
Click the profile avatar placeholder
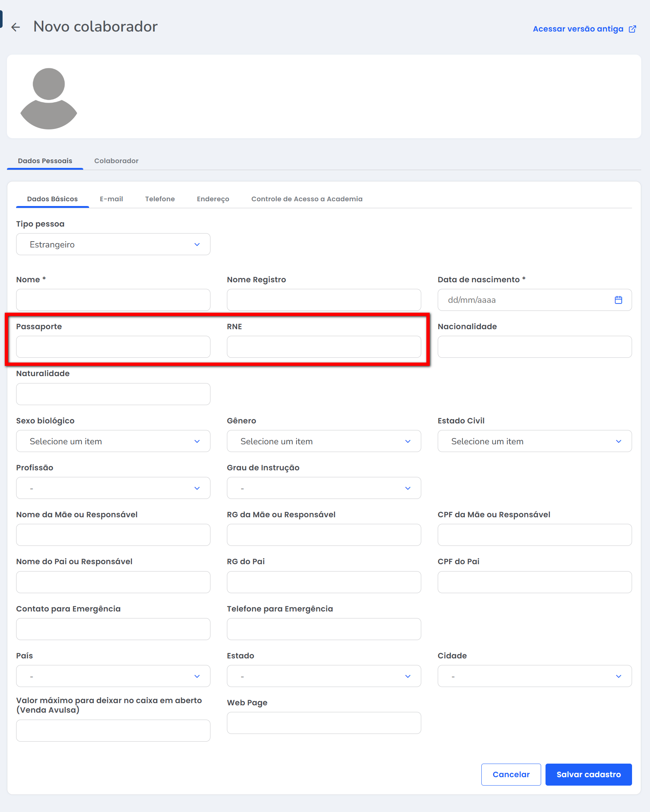[49, 98]
